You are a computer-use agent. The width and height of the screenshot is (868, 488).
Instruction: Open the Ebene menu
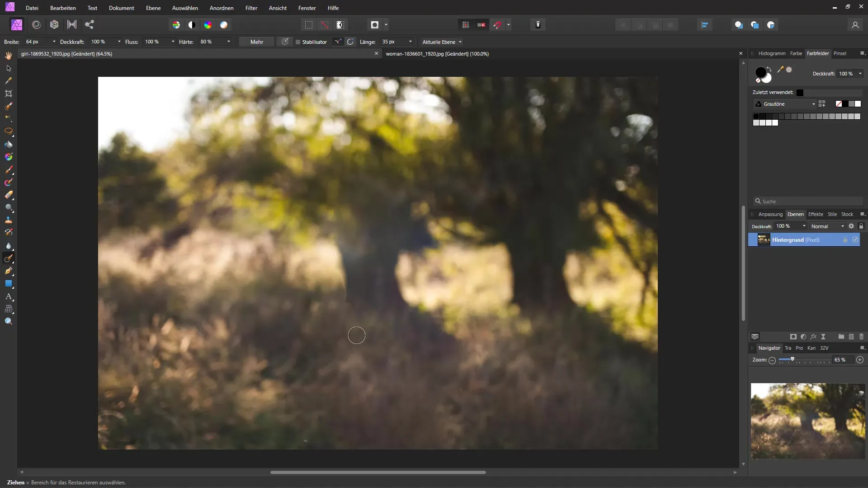click(153, 8)
